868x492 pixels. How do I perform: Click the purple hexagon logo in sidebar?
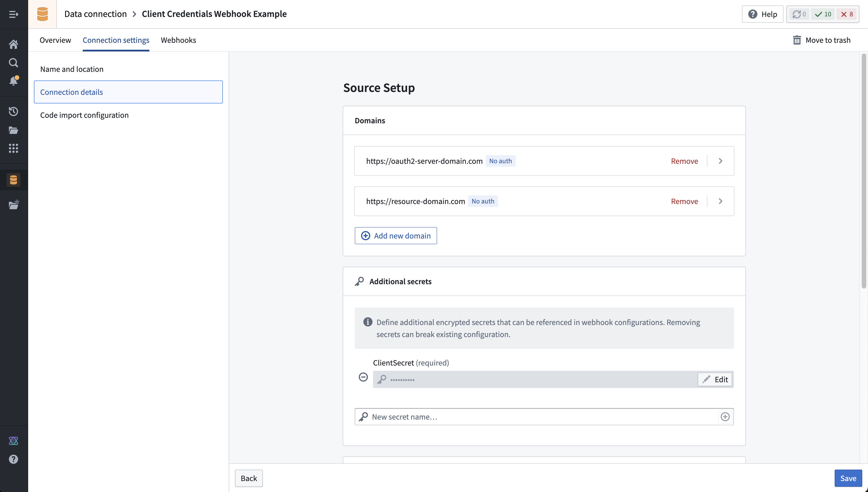13,441
